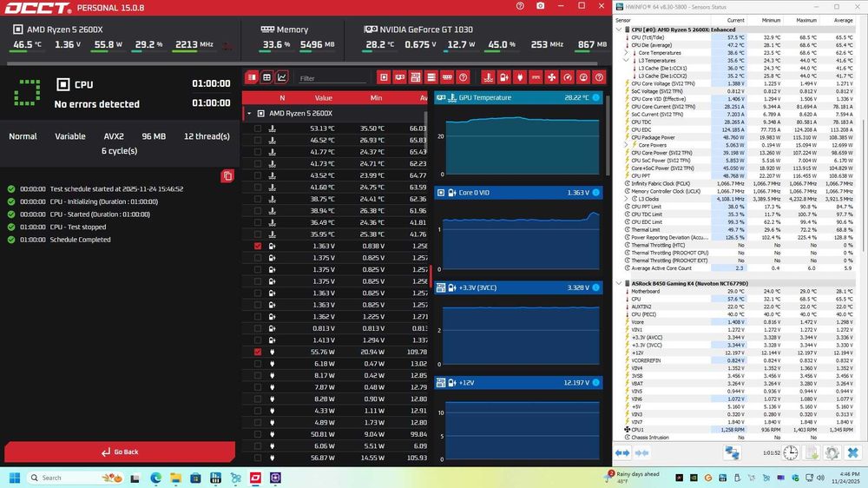The width and height of the screenshot is (868, 488).
Task: Open HWiNFO remote network monitoring icon
Action: pyautogui.click(x=733, y=452)
